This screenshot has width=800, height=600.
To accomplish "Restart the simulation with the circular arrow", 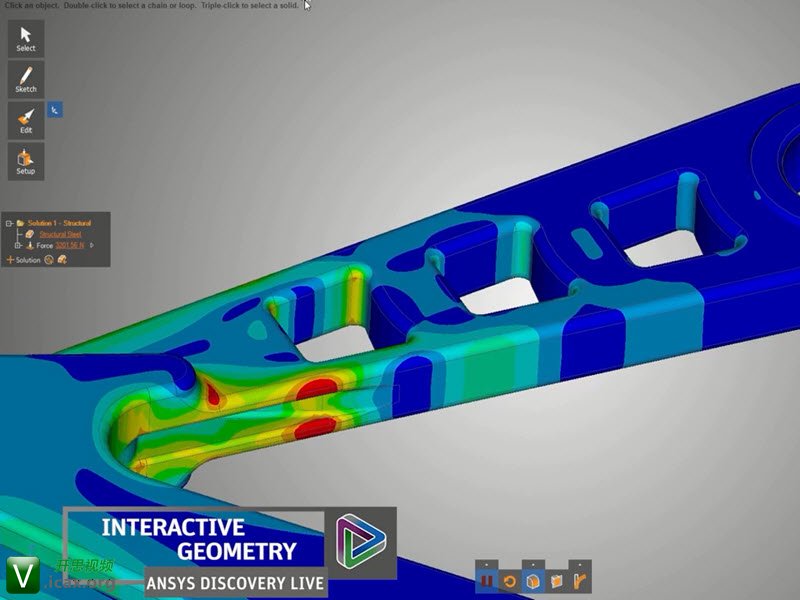I will click(509, 580).
